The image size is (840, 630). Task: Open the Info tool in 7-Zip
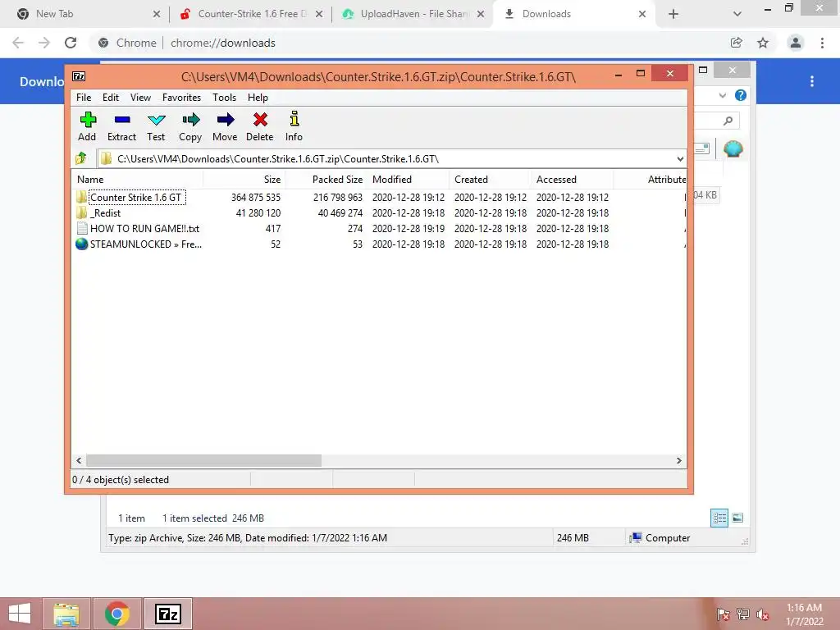point(294,126)
